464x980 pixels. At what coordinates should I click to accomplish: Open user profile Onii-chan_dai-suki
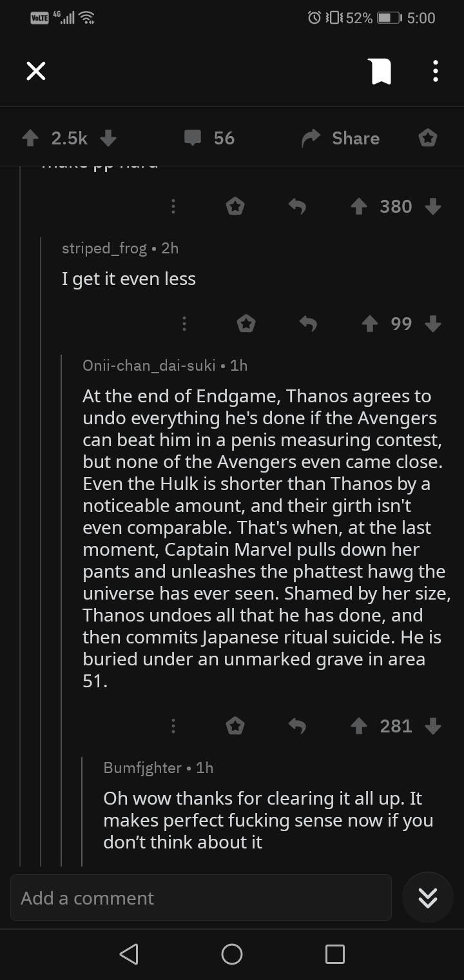pyautogui.click(x=149, y=366)
